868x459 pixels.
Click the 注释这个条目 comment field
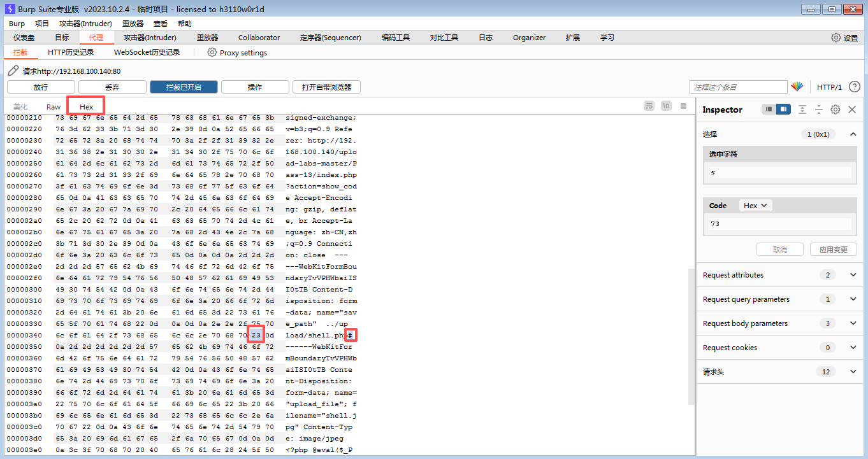[x=739, y=87]
